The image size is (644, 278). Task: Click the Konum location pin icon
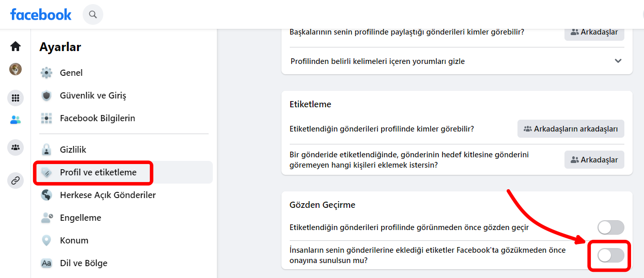pyautogui.click(x=46, y=240)
